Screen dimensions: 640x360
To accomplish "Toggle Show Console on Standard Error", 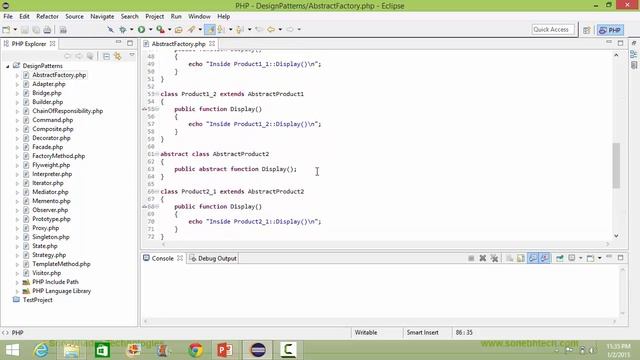I will pyautogui.click(x=544, y=258).
